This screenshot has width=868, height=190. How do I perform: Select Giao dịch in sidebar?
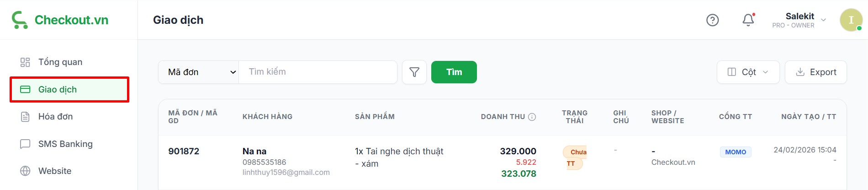point(58,90)
